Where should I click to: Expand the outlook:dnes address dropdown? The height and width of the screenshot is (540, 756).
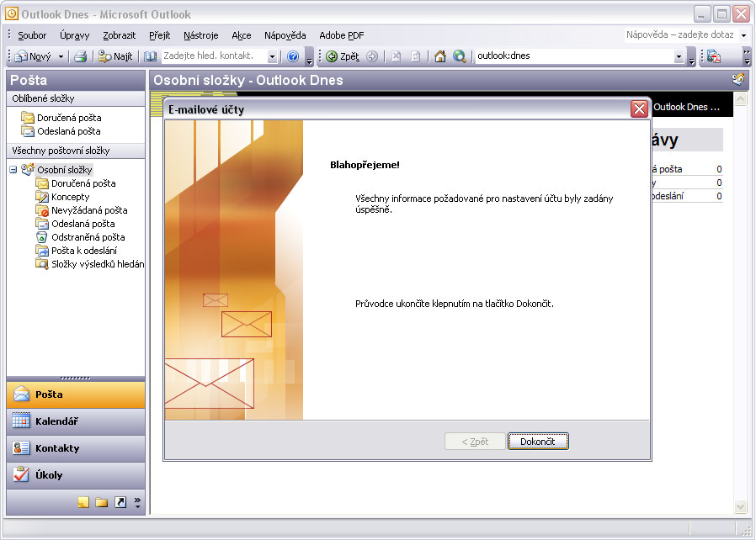679,56
